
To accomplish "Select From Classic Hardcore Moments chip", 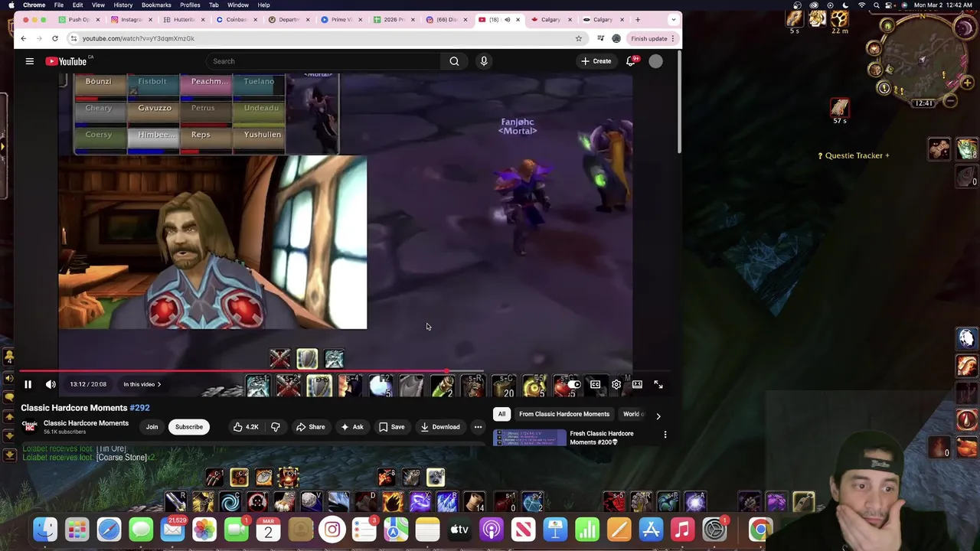I will pyautogui.click(x=564, y=414).
